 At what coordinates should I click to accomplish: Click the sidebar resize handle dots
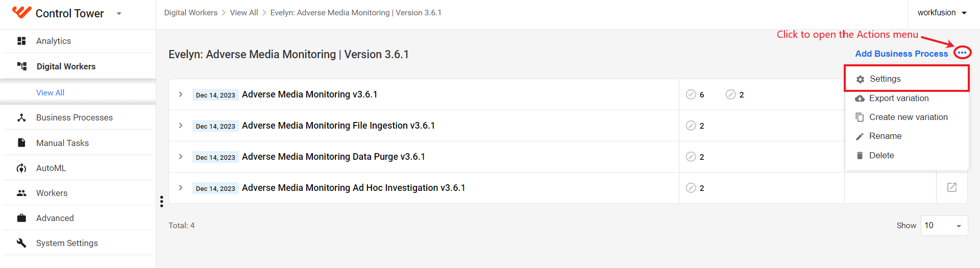[x=161, y=202]
